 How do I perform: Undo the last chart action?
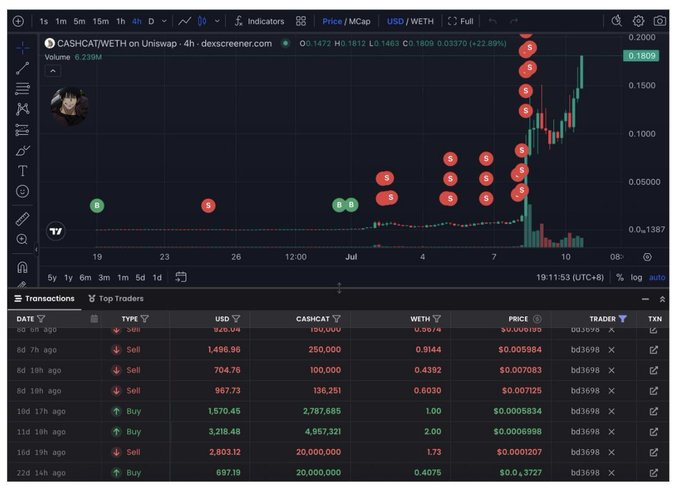click(492, 21)
